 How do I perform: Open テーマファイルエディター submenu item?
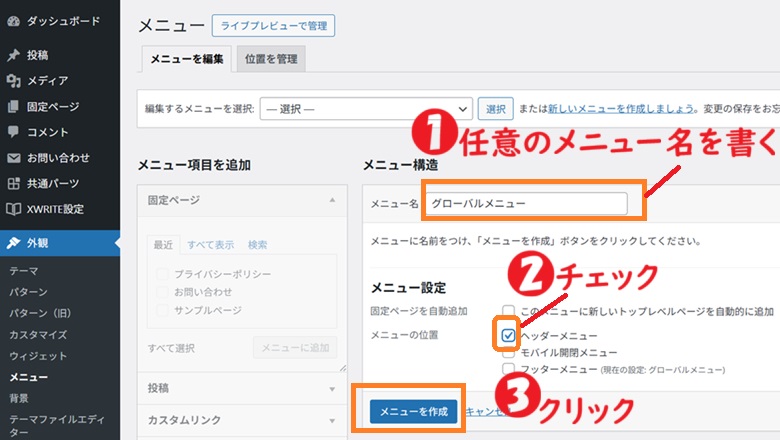57,426
